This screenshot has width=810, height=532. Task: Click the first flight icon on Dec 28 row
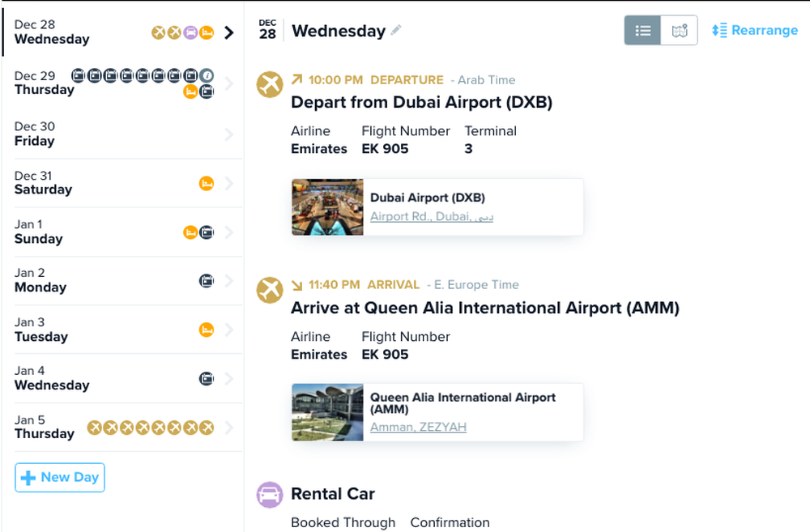pos(159,32)
